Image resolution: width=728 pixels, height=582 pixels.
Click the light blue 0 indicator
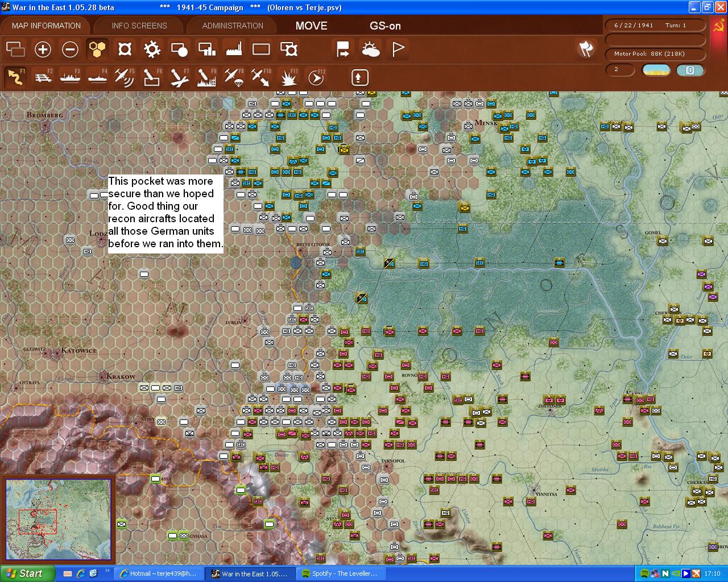pos(690,70)
